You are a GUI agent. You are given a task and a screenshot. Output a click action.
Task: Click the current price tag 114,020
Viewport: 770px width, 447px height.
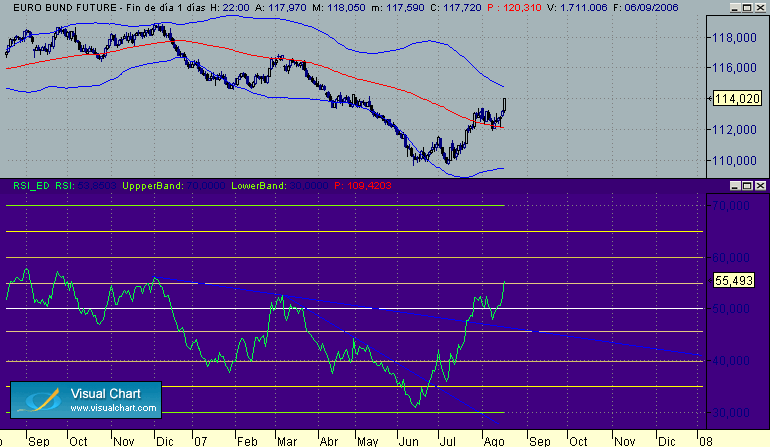click(x=737, y=99)
